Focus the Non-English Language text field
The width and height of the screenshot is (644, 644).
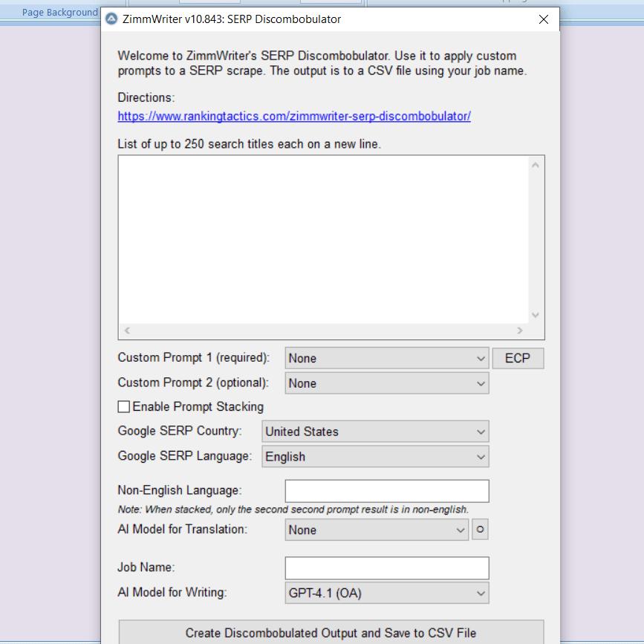click(386, 490)
